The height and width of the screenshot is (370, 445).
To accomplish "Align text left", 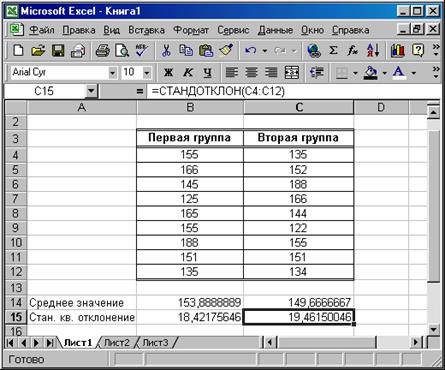I will [232, 72].
